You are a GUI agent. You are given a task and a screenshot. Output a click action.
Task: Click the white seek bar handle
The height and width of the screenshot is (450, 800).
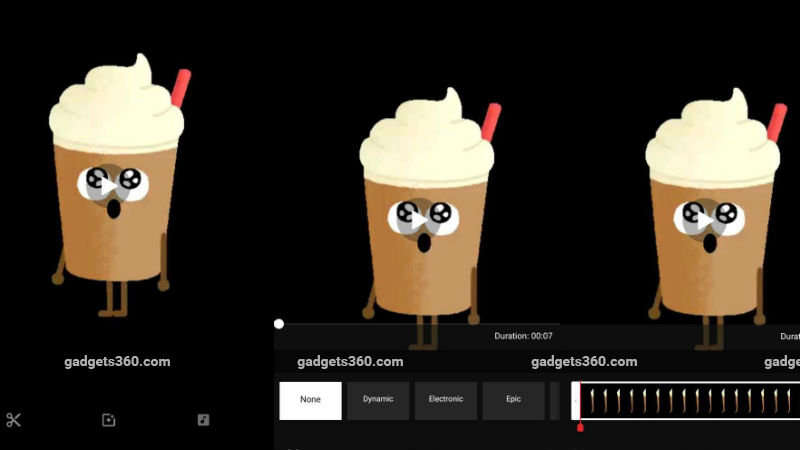(279, 324)
